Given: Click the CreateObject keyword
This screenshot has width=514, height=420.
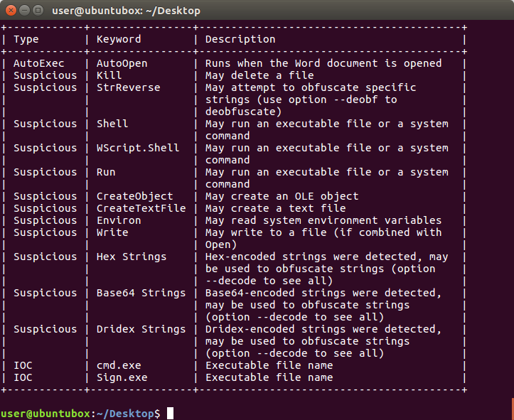Looking at the screenshot, I should [135, 196].
